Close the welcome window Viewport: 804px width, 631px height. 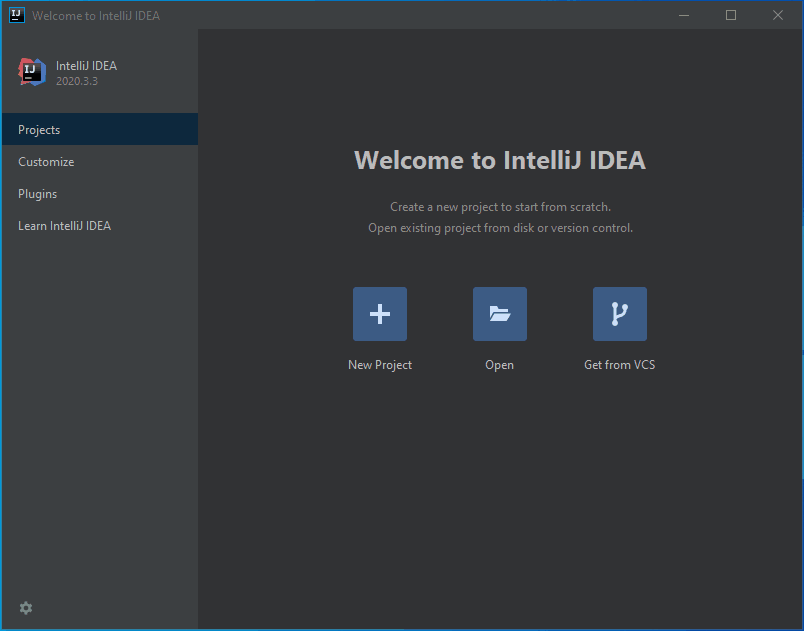pyautogui.click(x=778, y=15)
